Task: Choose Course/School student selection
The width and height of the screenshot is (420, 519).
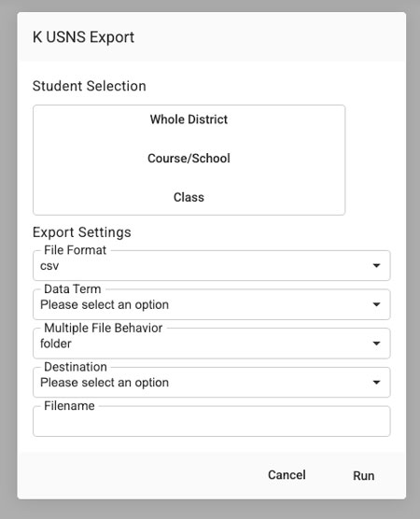Action: pyautogui.click(x=189, y=158)
